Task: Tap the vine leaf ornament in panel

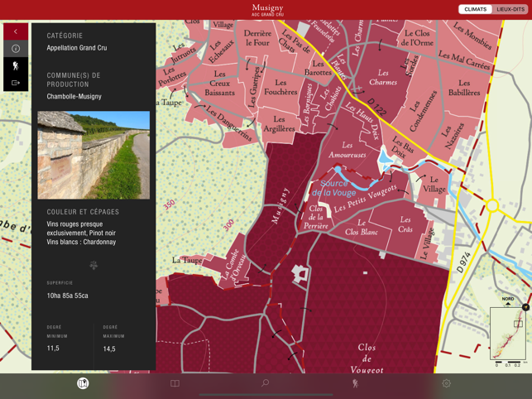Action: [x=93, y=265]
